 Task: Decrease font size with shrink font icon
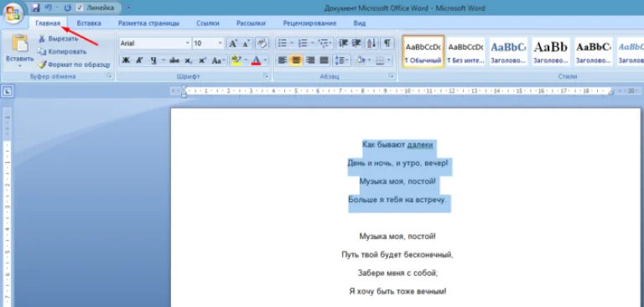pos(246,43)
